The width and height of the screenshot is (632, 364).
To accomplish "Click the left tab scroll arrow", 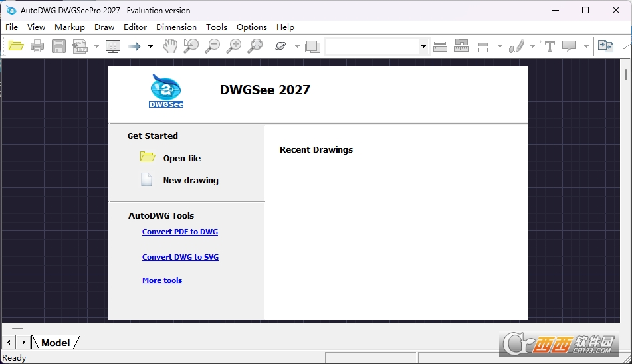I will pyautogui.click(x=9, y=343).
